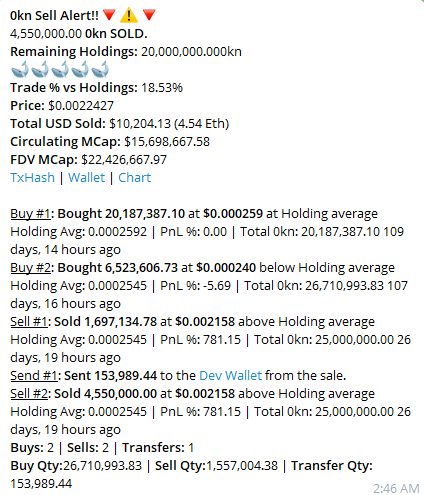Follow the Dev Wallet hyperlink
The width and height of the screenshot is (424, 495).
point(231,376)
